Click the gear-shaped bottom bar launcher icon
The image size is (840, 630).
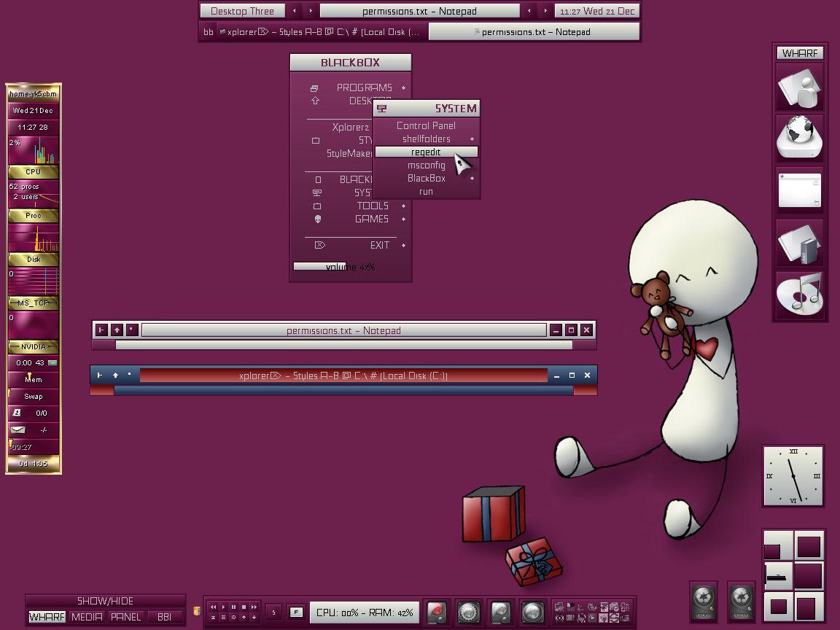point(469,612)
